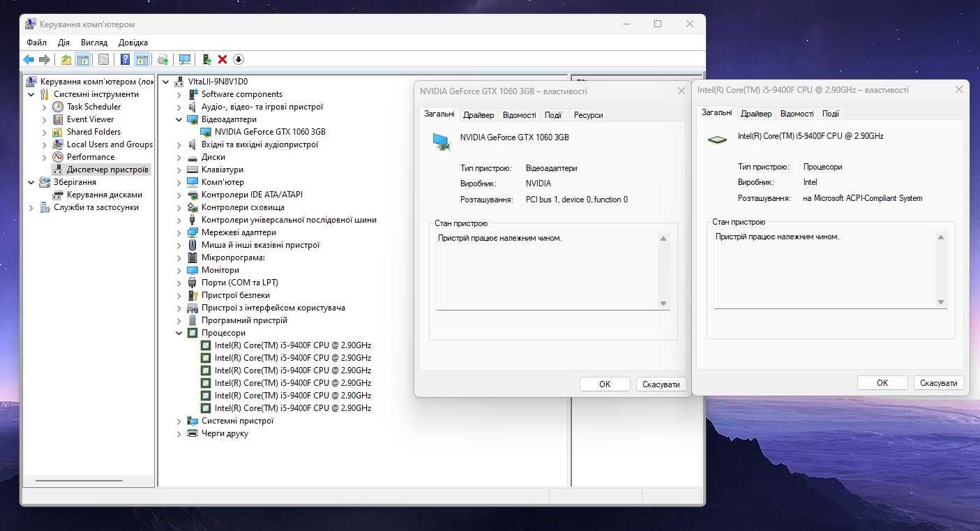Expand the Мережеві адаптери category
The image size is (980, 531).
pyautogui.click(x=179, y=233)
